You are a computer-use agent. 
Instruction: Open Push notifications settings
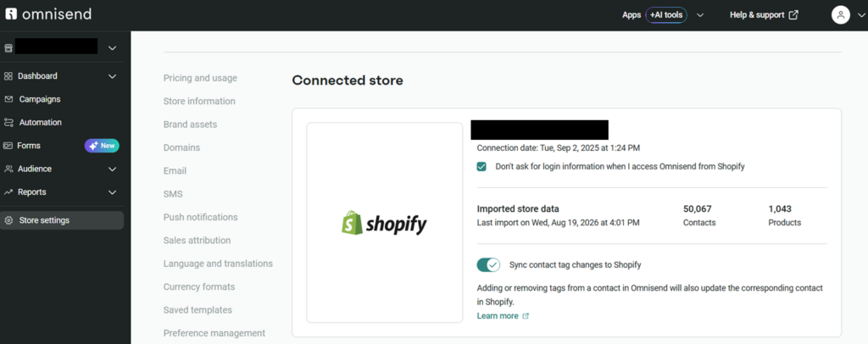point(200,218)
